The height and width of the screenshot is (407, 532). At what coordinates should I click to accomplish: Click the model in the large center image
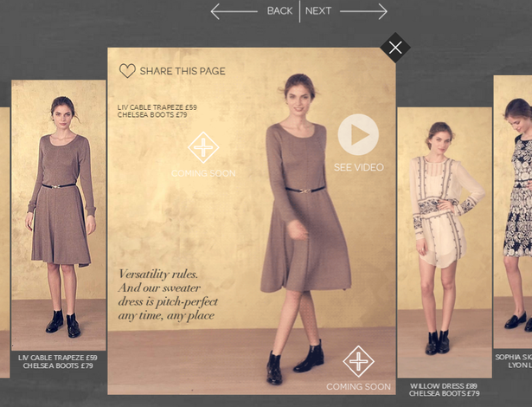pyautogui.click(x=298, y=228)
